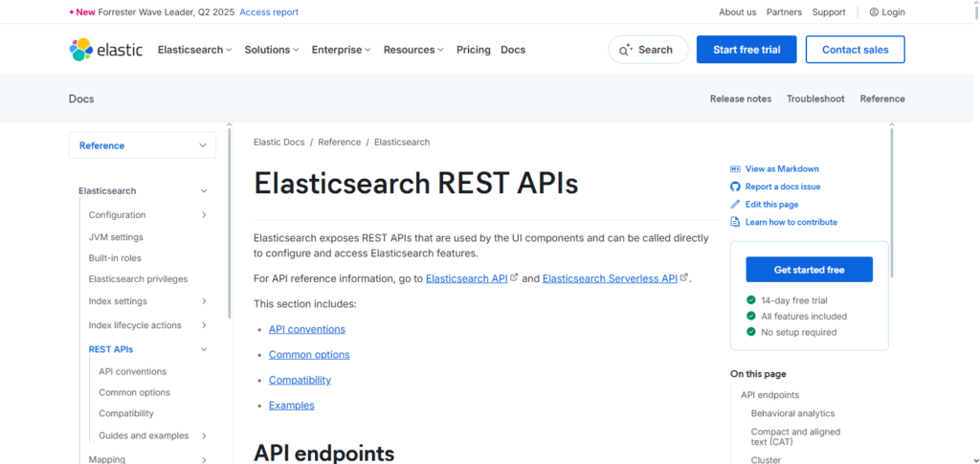The image size is (980, 464).
Task: Select Compatibility in the sidebar
Action: [x=126, y=413]
